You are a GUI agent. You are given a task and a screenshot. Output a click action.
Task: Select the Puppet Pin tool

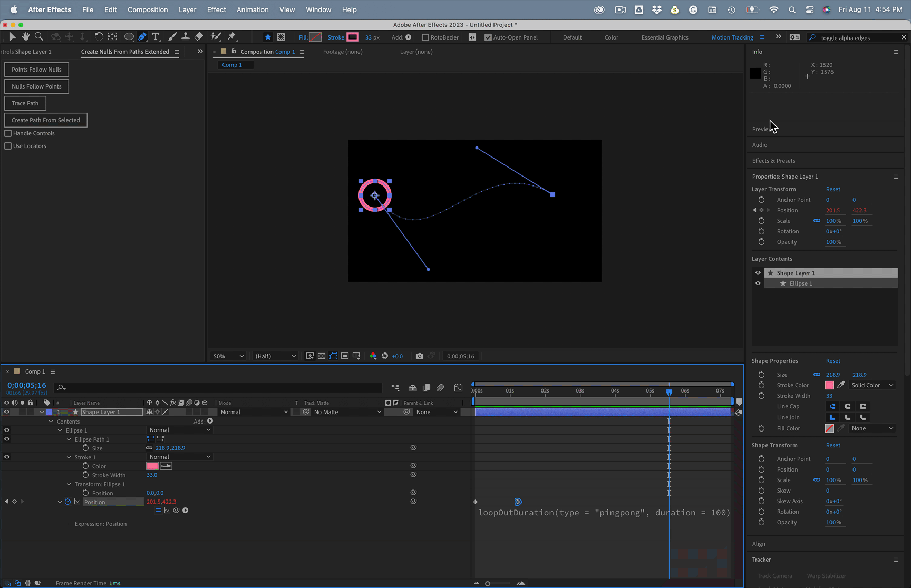coord(232,37)
